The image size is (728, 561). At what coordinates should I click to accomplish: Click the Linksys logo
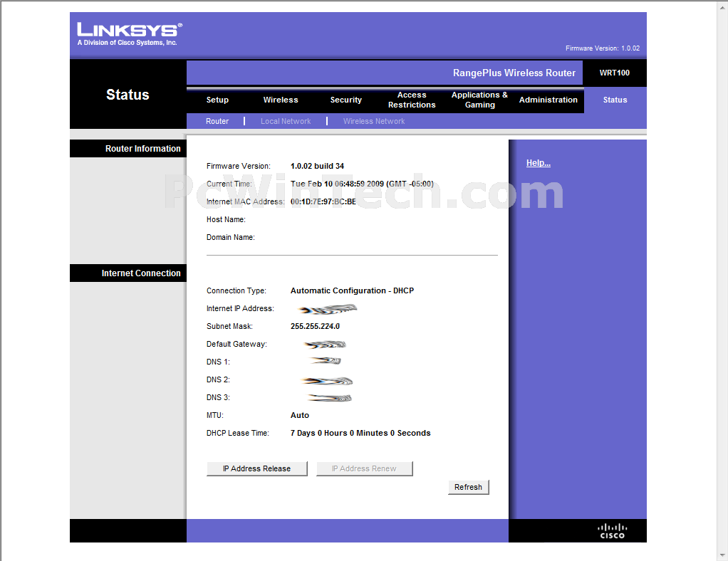point(129,34)
